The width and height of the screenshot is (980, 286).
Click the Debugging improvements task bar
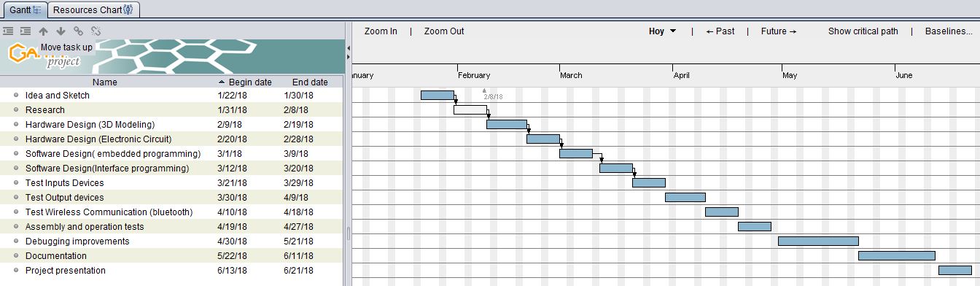(818, 241)
